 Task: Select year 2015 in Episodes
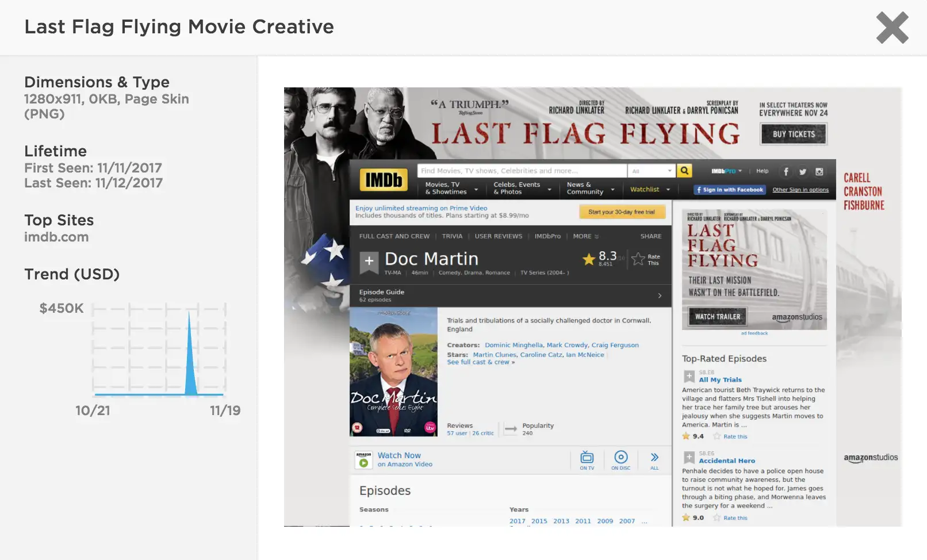coord(539,521)
